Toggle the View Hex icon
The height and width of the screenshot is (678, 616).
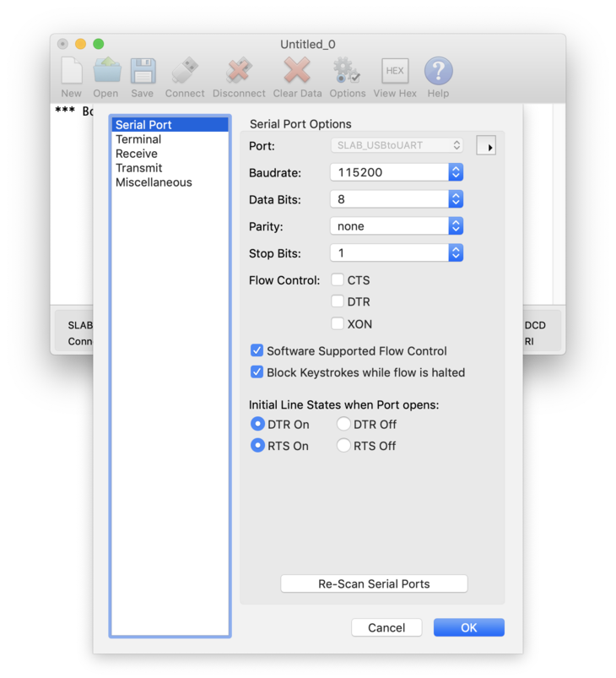[395, 72]
